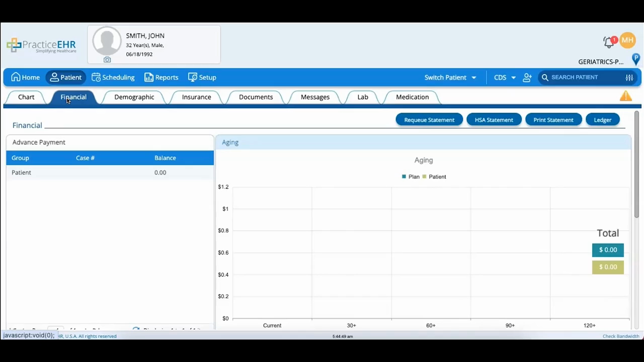Open Scheduling in navigation bar
The width and height of the screenshot is (644, 362).
pyautogui.click(x=113, y=77)
